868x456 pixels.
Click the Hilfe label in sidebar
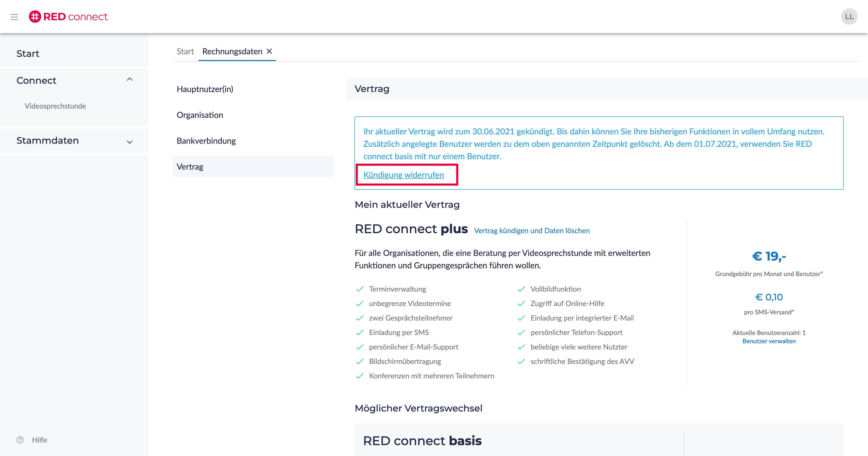[40, 440]
